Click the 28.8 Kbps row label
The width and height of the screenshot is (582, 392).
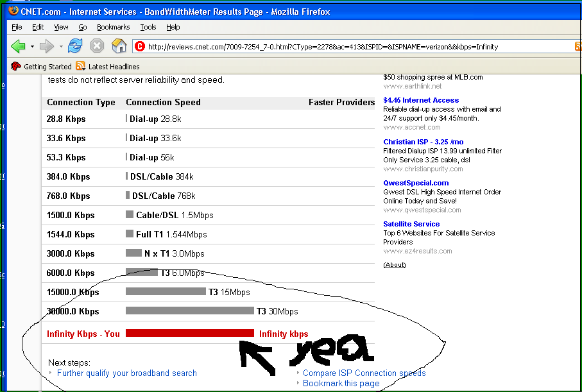[x=65, y=119]
